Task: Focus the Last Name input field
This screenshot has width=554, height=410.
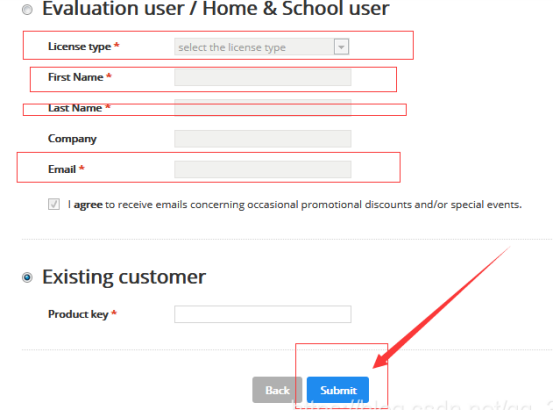Action: click(x=263, y=107)
